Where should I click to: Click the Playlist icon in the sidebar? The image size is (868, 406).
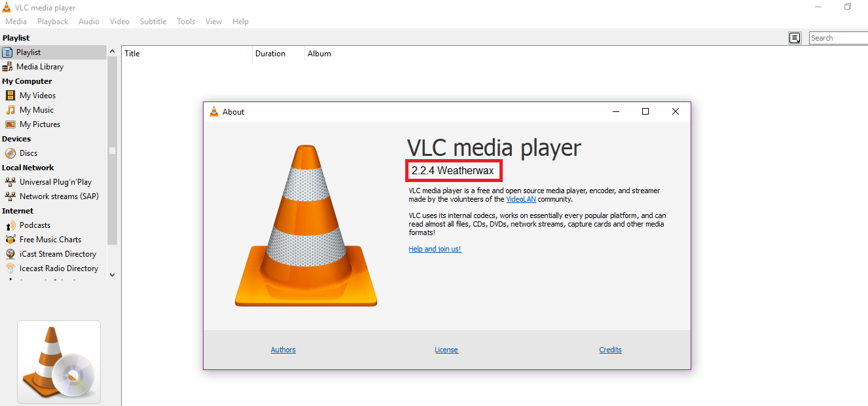(7, 52)
